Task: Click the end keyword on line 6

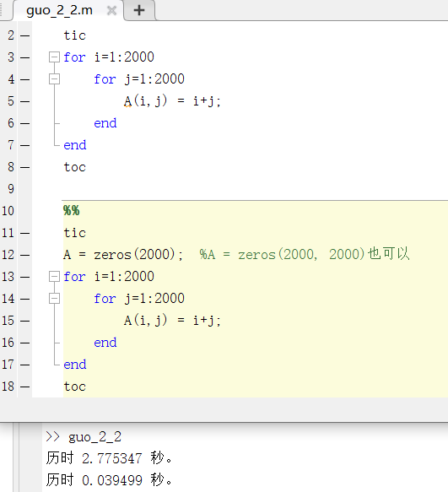Action: [x=105, y=123]
